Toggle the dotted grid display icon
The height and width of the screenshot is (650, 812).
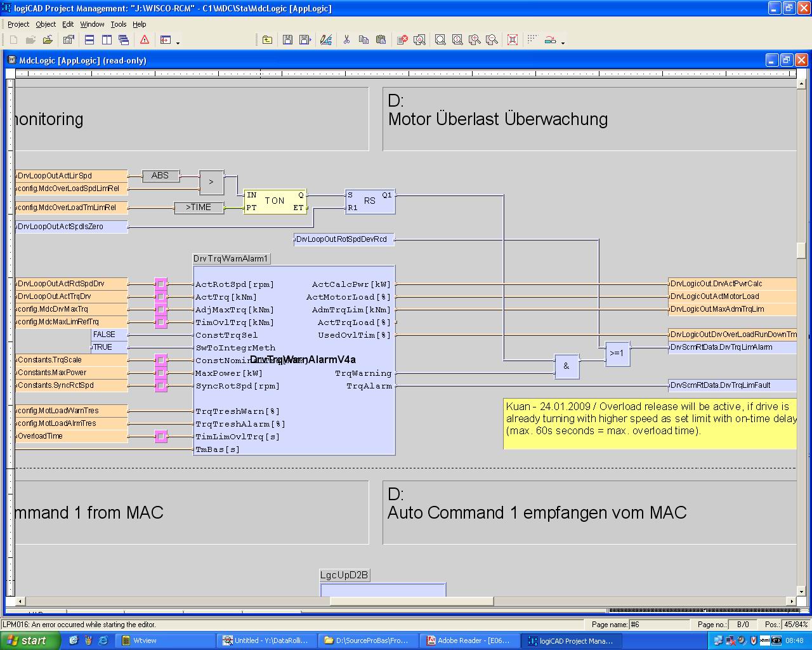tap(532, 39)
